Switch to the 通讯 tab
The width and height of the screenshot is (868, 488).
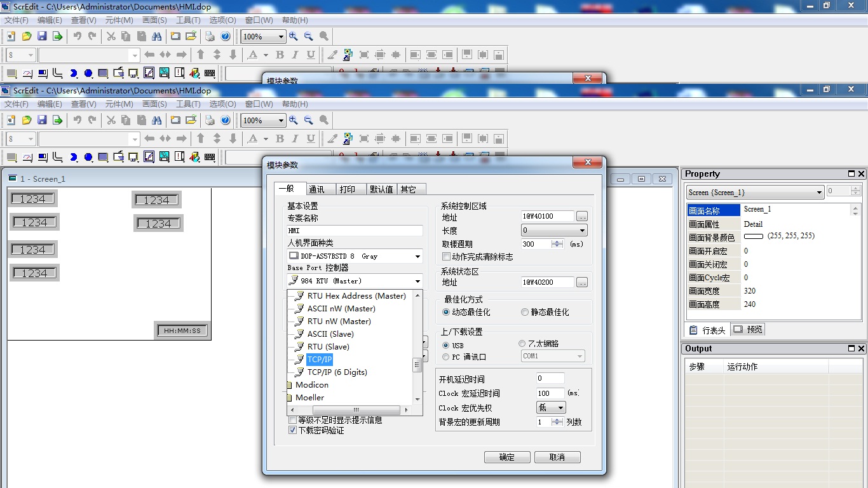click(x=316, y=189)
